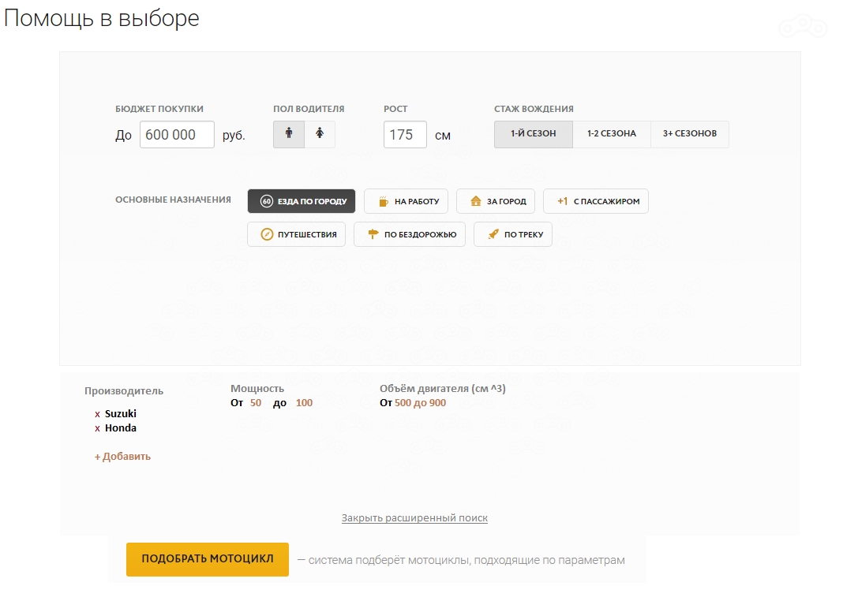Toggle the 'За город' house option
This screenshot has height=616, width=843.
496,201
